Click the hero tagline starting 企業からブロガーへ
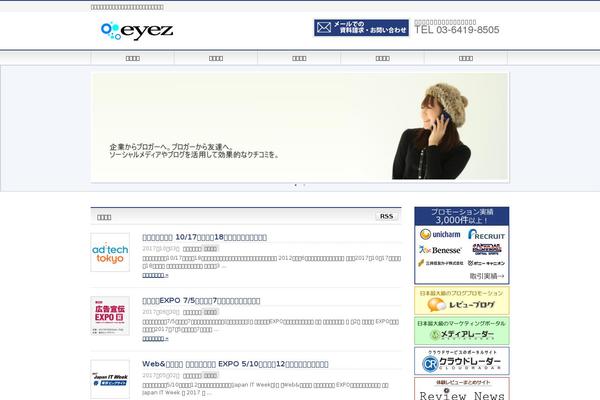The image size is (600, 400). click(x=194, y=151)
